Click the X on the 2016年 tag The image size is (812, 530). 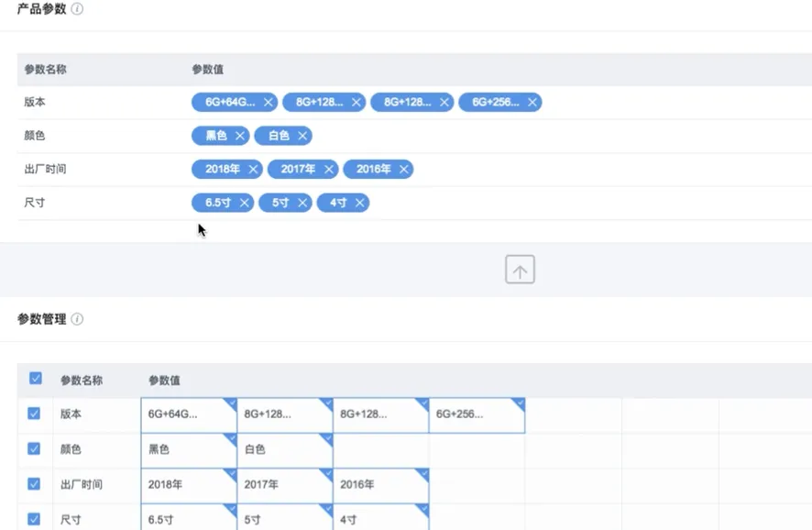click(404, 170)
